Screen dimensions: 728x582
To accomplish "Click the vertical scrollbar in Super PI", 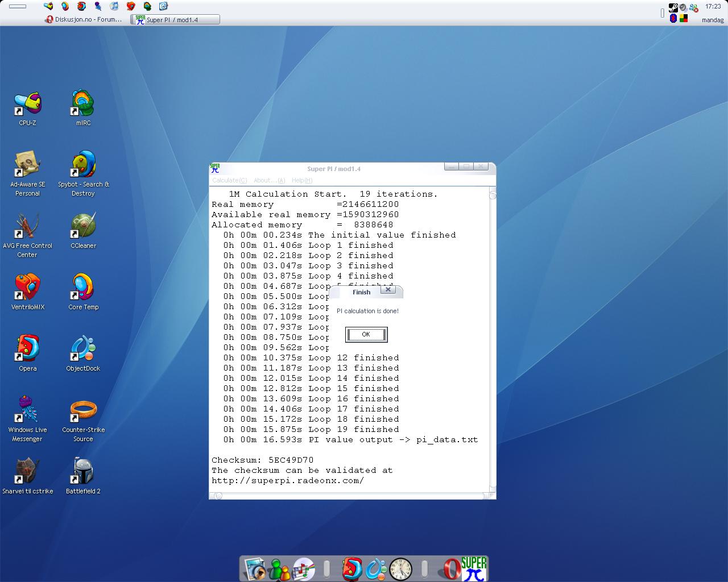I will tap(493, 340).
